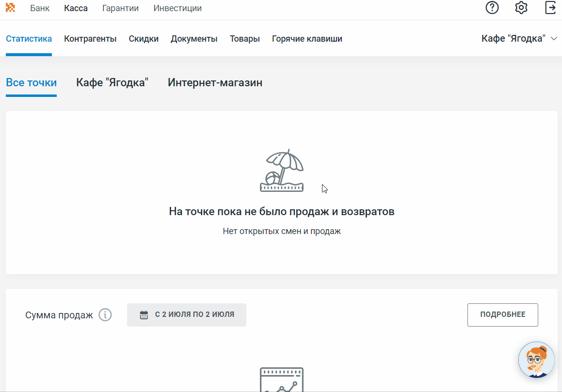Screen dimensions: 562x392
Task: Click the calendar icon in the date range
Action: 144,315
